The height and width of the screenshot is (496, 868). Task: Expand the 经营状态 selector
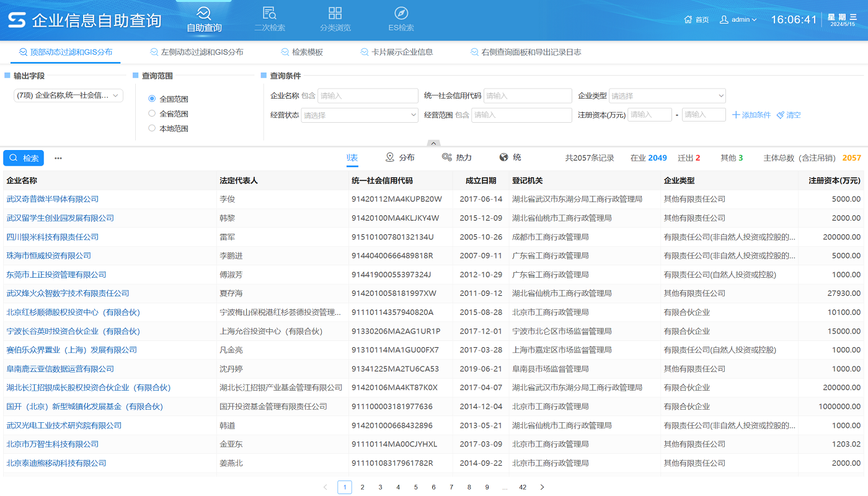[x=360, y=115]
